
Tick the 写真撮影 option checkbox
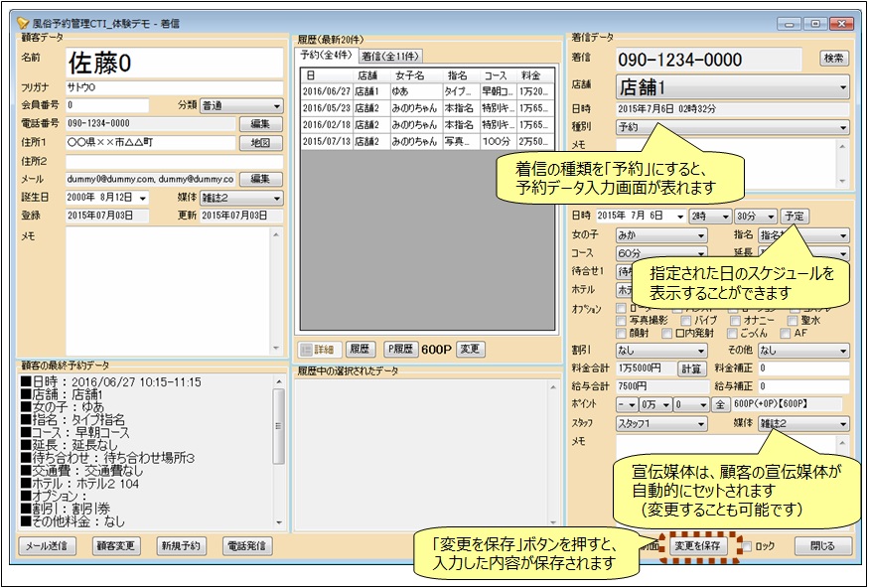pos(623,321)
